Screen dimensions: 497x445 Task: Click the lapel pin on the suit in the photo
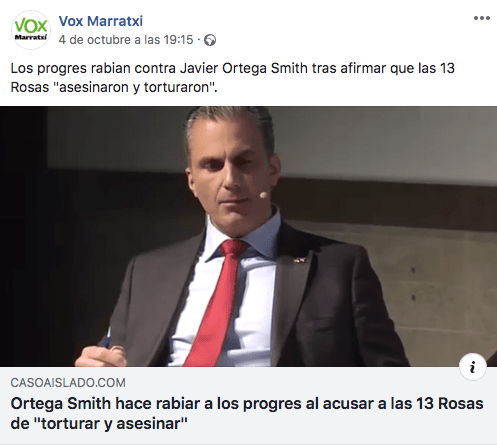pos(299,260)
